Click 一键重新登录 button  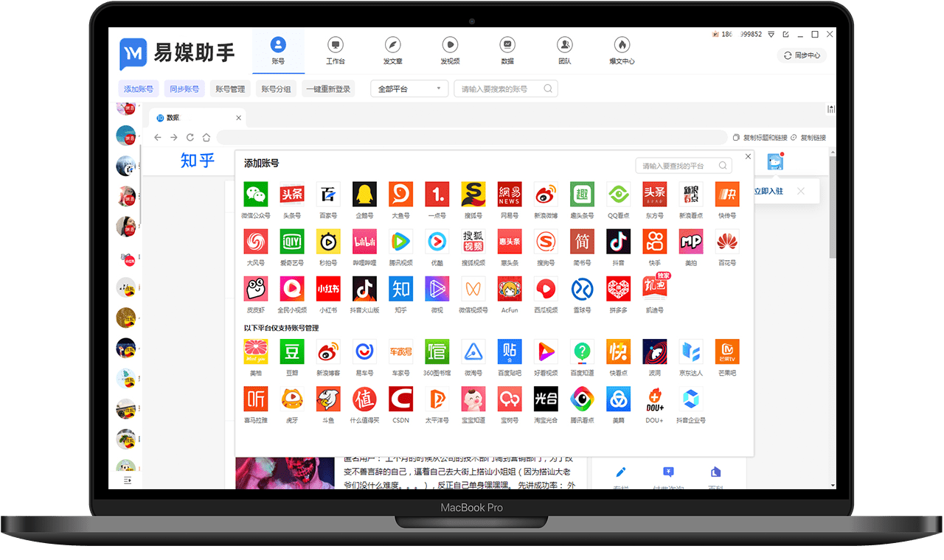(x=328, y=89)
